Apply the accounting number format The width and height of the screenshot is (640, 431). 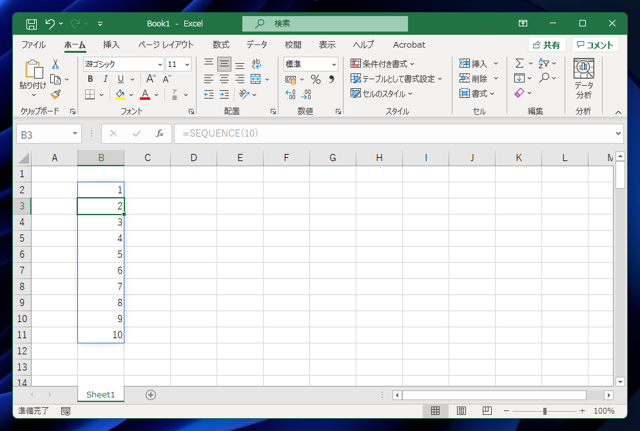tap(291, 79)
